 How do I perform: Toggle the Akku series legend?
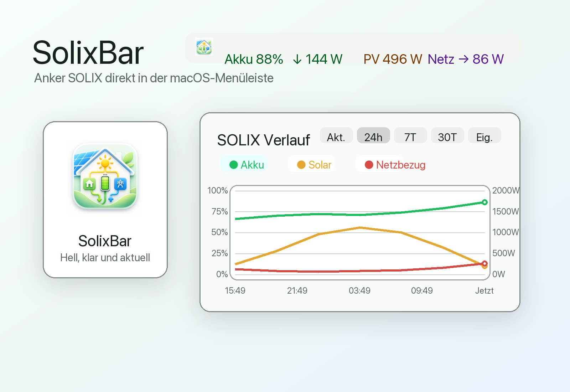pos(244,164)
